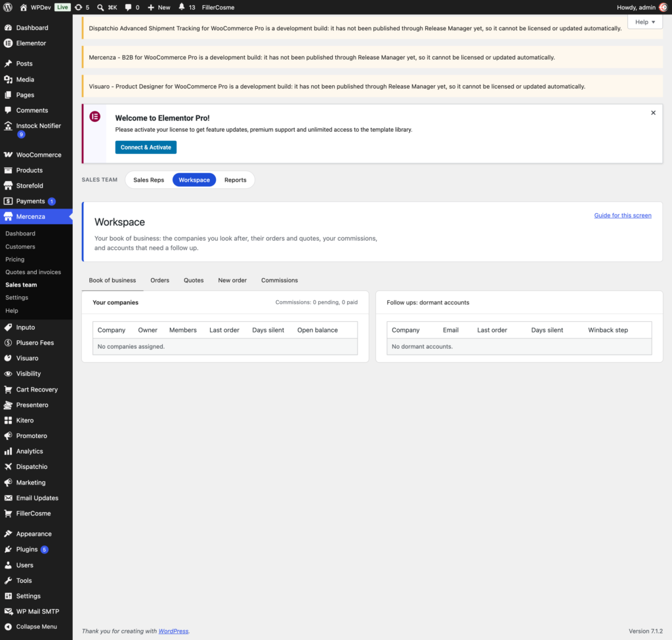672x640 pixels.
Task: Click Connect & Activate button
Action: pyautogui.click(x=146, y=148)
